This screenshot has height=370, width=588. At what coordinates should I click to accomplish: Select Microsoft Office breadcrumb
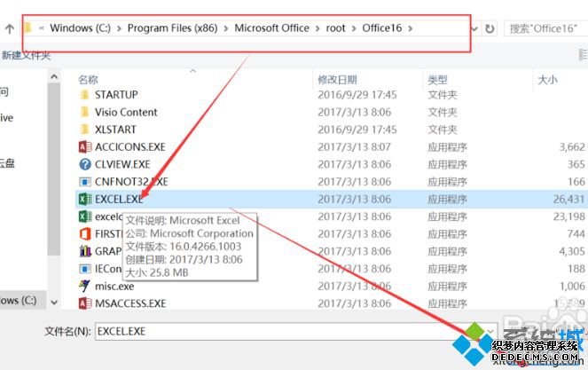pos(272,28)
